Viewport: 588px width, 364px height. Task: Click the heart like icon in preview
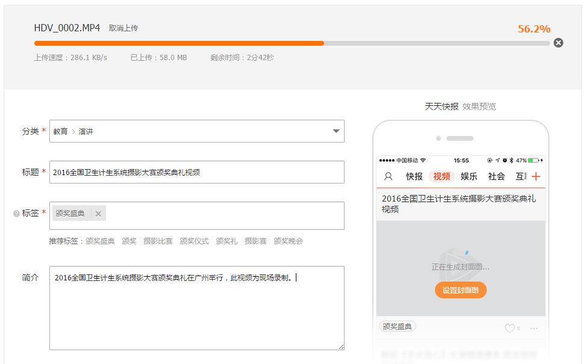pos(510,328)
